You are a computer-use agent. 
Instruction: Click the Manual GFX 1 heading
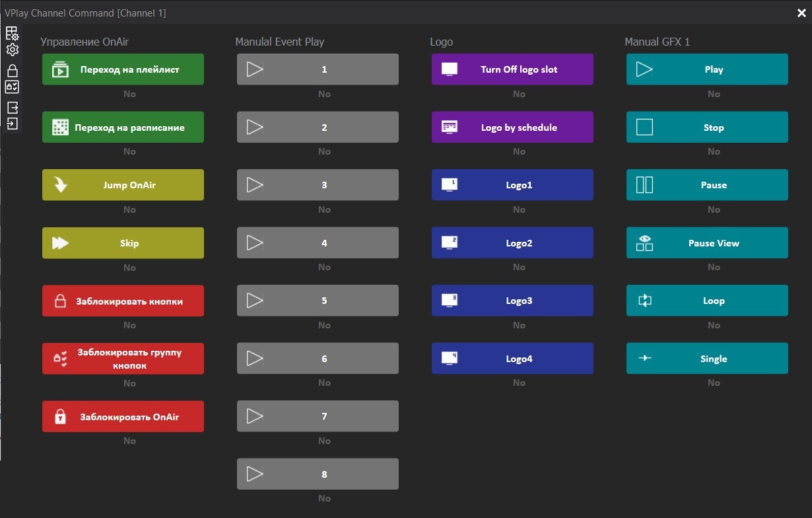tap(658, 42)
